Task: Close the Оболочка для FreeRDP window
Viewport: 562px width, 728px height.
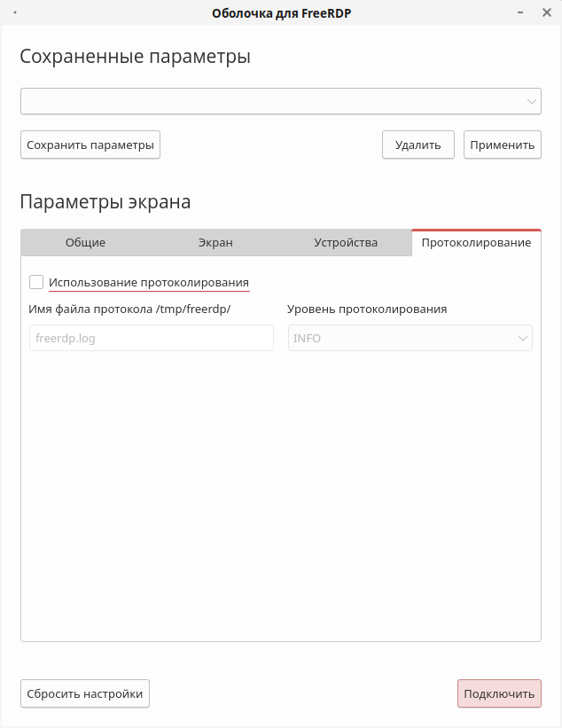Action: click(547, 12)
